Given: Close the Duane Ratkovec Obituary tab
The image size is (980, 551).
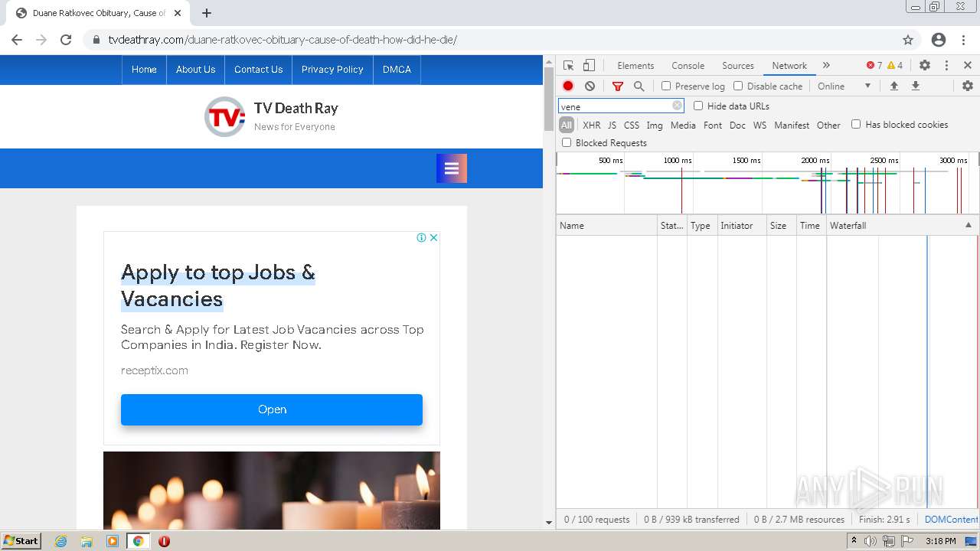Looking at the screenshot, I should coord(178,13).
